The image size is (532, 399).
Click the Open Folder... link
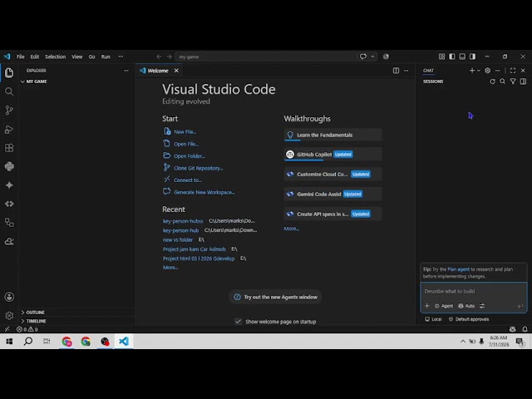point(190,156)
